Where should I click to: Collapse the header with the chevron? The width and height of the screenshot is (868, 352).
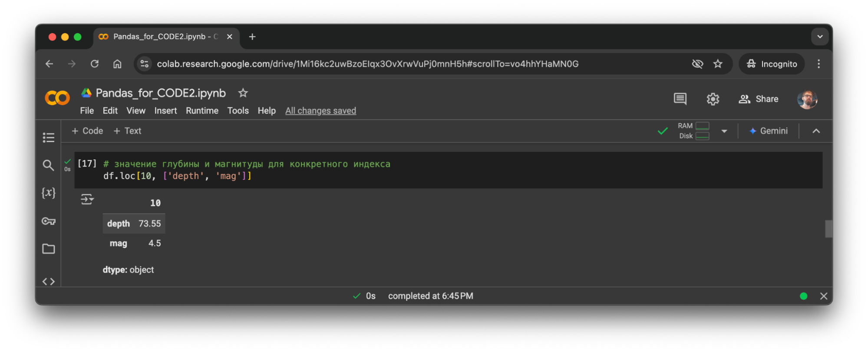tap(816, 131)
